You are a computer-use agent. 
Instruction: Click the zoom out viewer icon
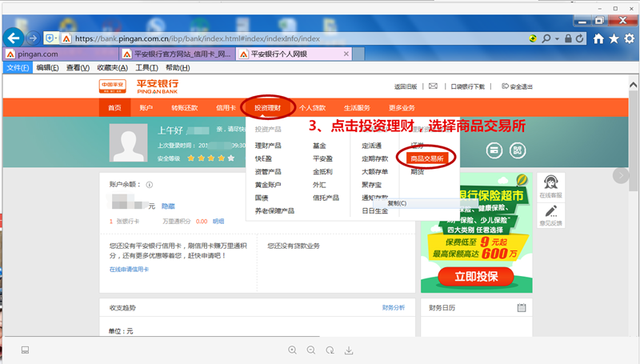(311, 350)
